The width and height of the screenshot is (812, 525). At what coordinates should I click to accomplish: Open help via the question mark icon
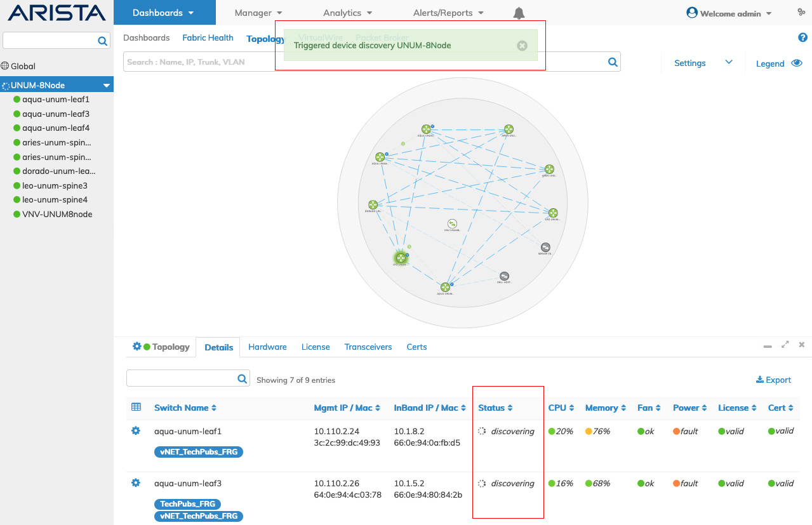(x=802, y=37)
